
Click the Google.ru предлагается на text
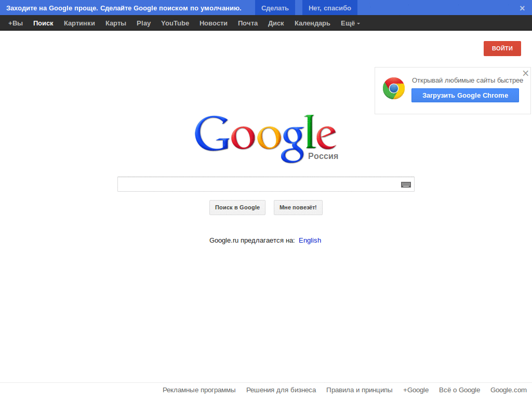coord(252,241)
